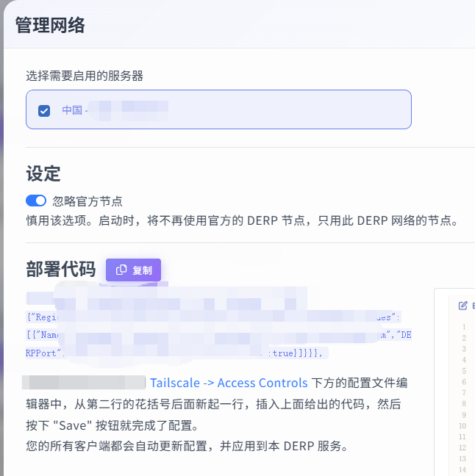Click line number 14 in the editor
The height and width of the screenshot is (476, 475).
point(463,470)
